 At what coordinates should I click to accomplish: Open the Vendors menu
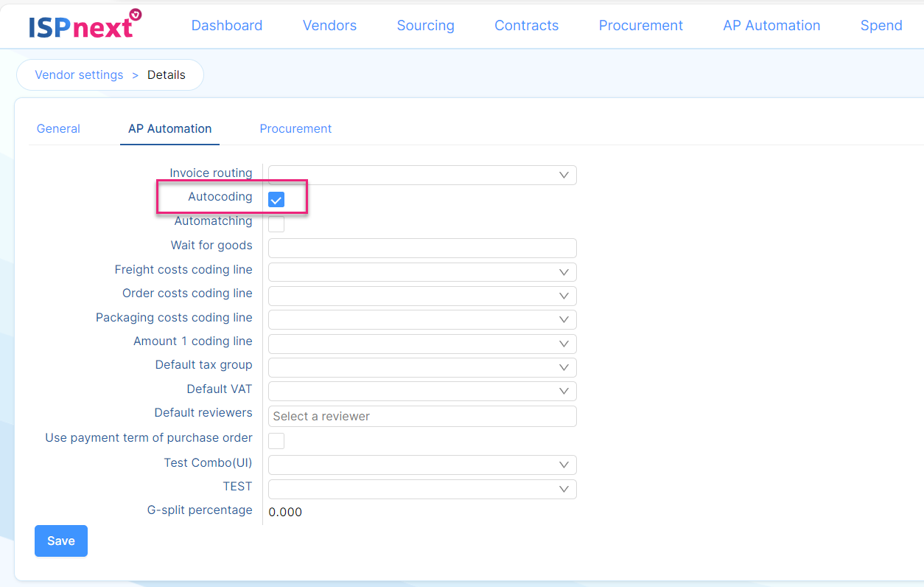[329, 25]
